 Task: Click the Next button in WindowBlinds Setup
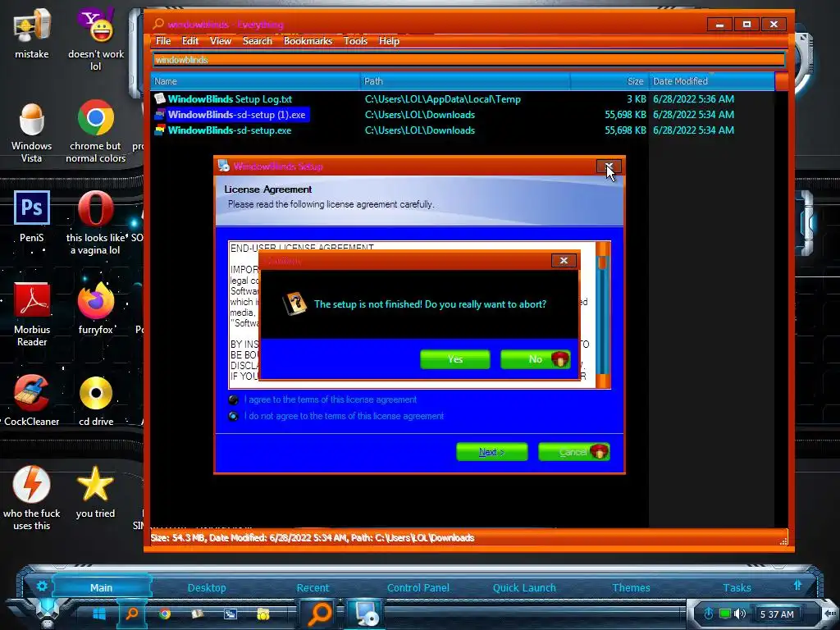pos(492,452)
